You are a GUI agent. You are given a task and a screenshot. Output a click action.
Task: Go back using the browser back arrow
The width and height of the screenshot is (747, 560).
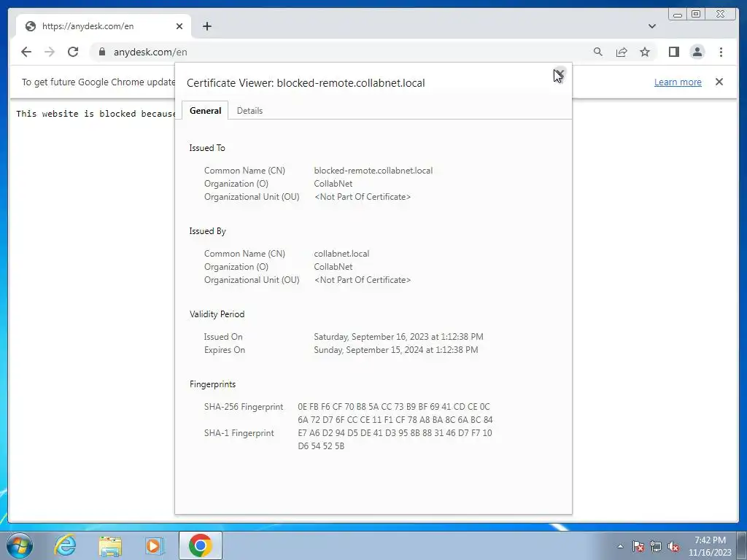[26, 52]
